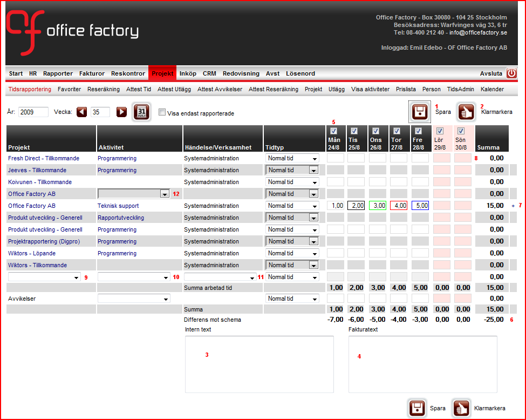Click the top Klarmarkera thumbs-up icon
This screenshot has height=420, width=526.
(466, 112)
